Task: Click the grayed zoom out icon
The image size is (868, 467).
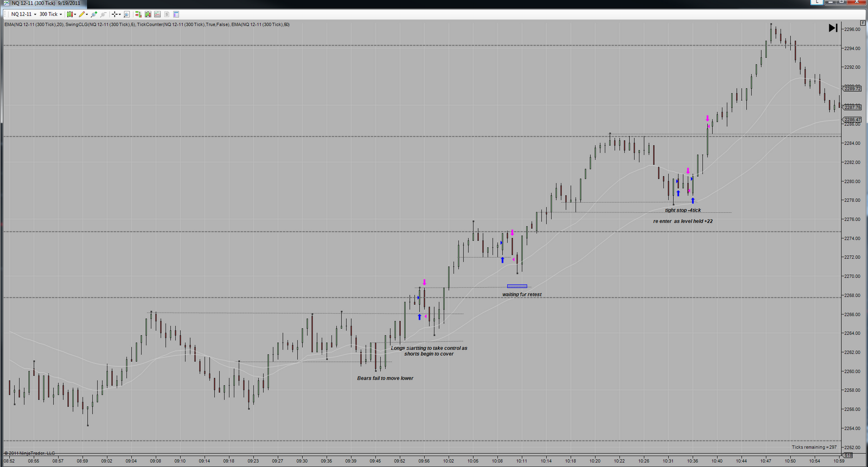Action: click(x=103, y=14)
